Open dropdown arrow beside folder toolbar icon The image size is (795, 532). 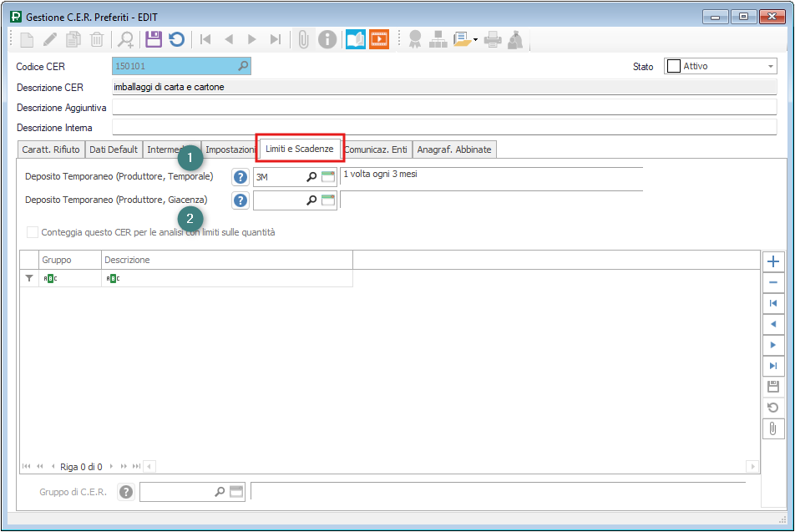(x=475, y=39)
